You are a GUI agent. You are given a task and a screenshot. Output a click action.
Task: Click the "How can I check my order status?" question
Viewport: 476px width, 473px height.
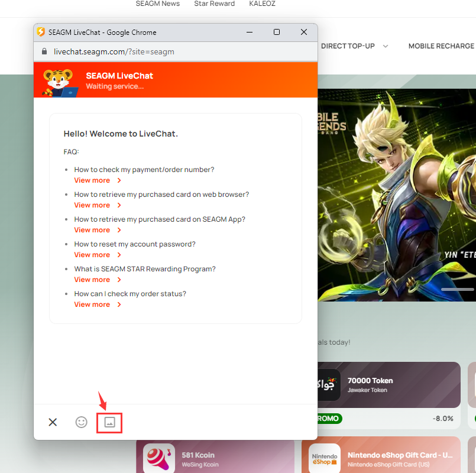click(x=130, y=294)
